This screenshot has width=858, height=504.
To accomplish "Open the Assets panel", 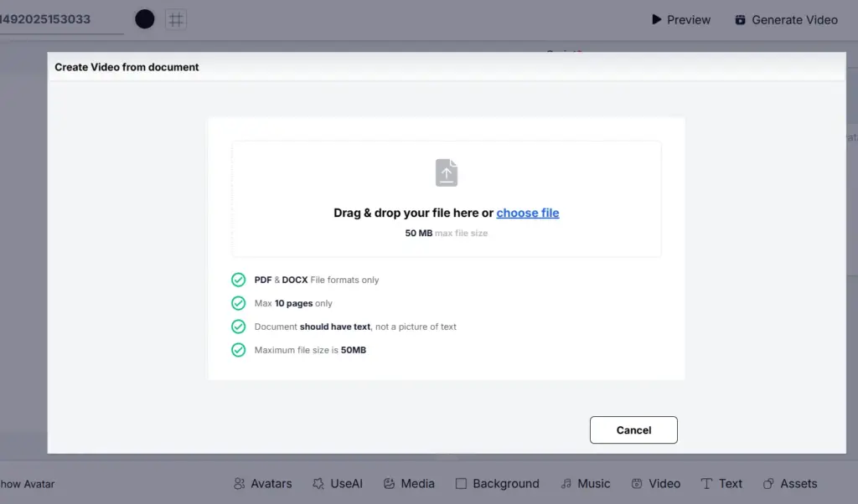I will (x=789, y=483).
